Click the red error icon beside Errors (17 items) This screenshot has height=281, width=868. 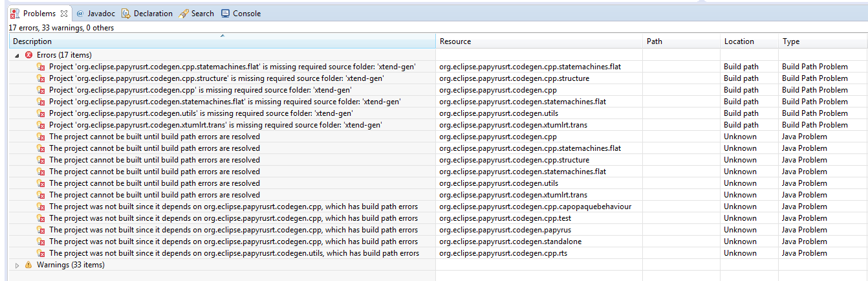28,55
